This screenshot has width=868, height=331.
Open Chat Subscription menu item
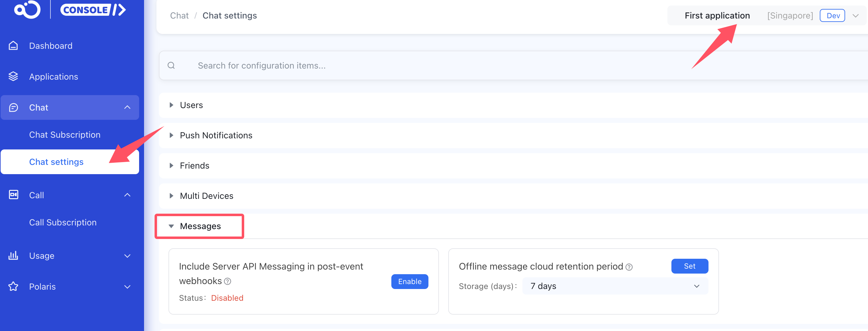pos(65,135)
